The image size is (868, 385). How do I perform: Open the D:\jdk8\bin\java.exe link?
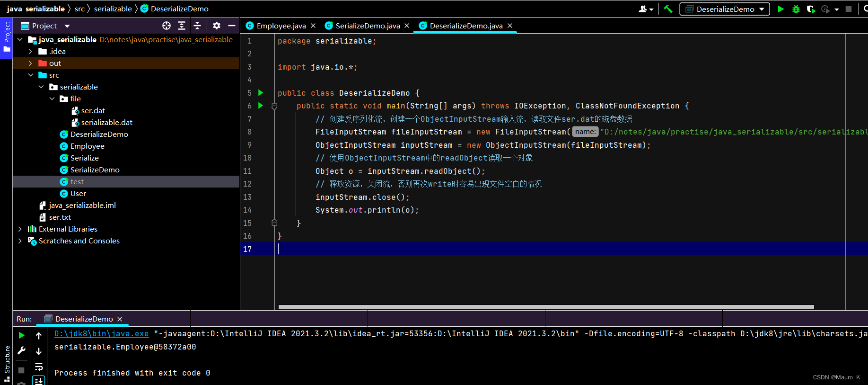101,333
